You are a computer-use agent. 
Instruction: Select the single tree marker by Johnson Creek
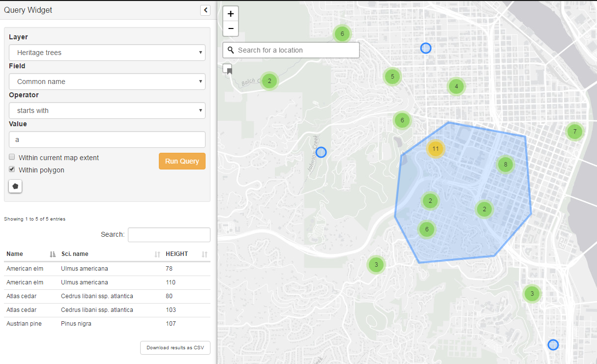(321, 152)
